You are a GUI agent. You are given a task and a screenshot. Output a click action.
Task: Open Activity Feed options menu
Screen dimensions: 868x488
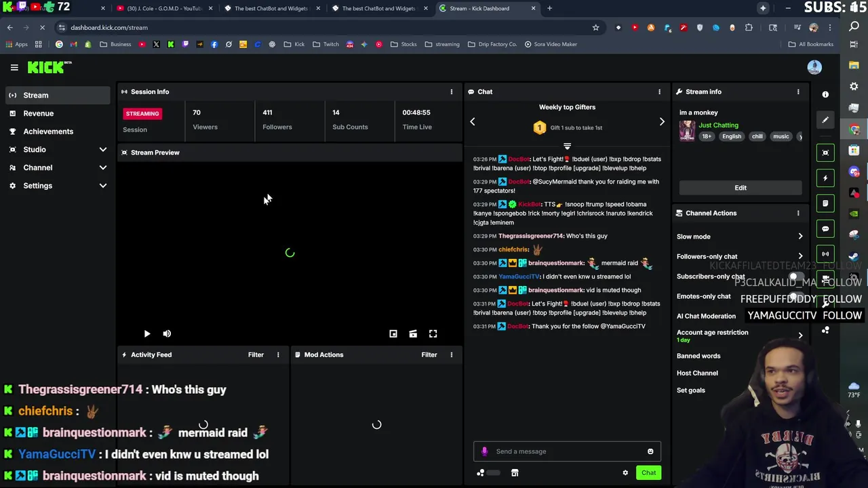pyautogui.click(x=278, y=354)
